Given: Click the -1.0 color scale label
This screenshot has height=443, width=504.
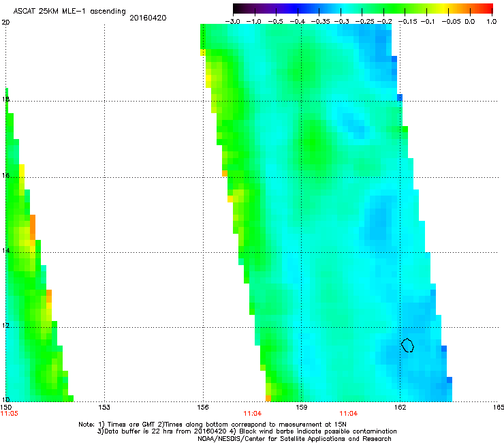Looking at the screenshot, I should 253,22.
